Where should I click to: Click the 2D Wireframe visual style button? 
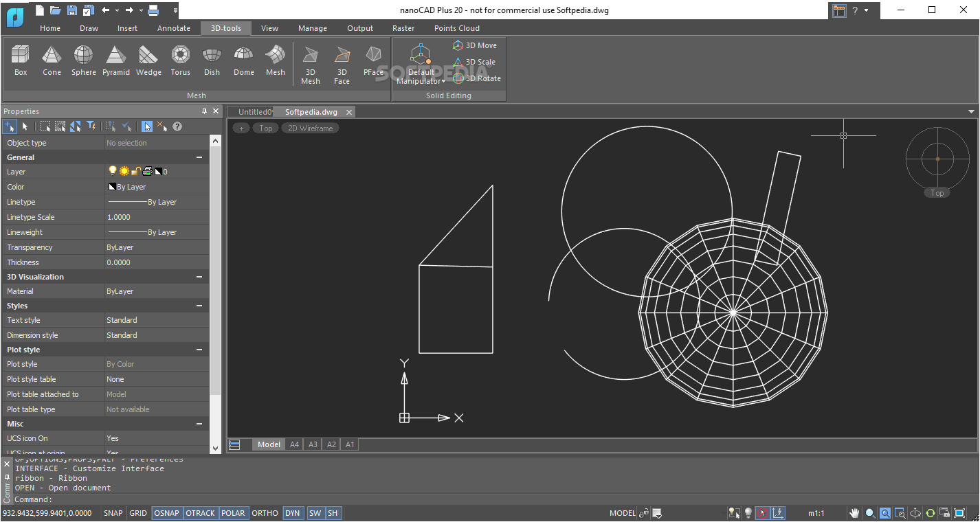click(310, 128)
